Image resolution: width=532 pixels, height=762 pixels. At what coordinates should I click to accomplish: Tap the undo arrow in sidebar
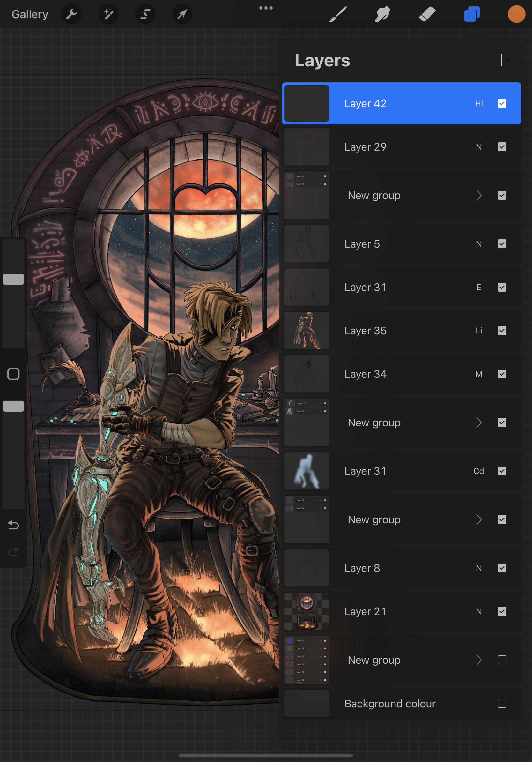click(13, 525)
